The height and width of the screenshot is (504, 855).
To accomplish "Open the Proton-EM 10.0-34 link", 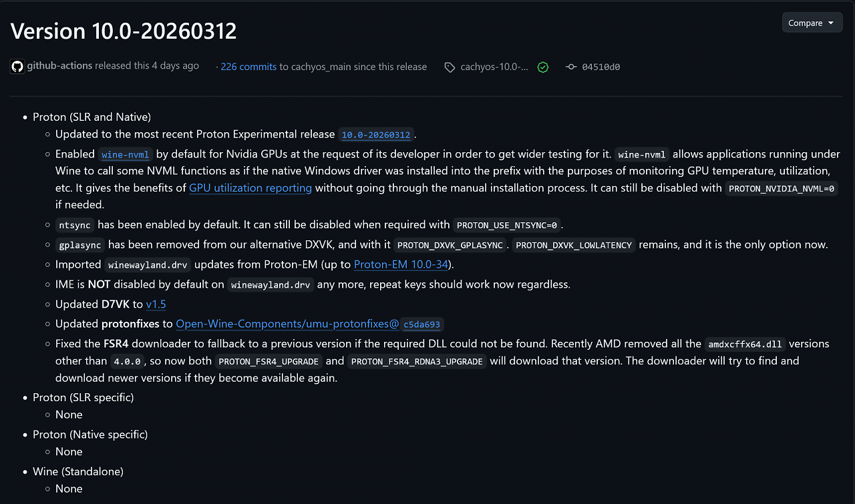I will (x=401, y=264).
